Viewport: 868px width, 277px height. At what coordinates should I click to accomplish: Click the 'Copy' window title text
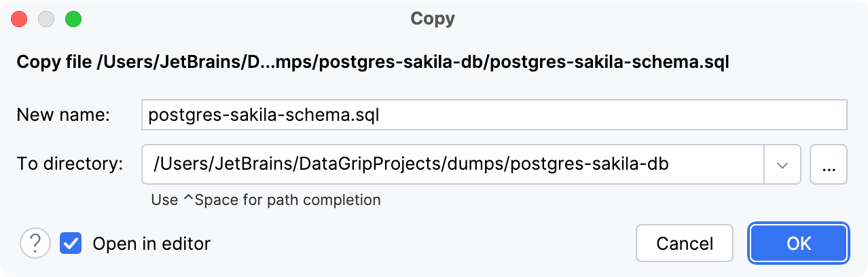click(433, 19)
